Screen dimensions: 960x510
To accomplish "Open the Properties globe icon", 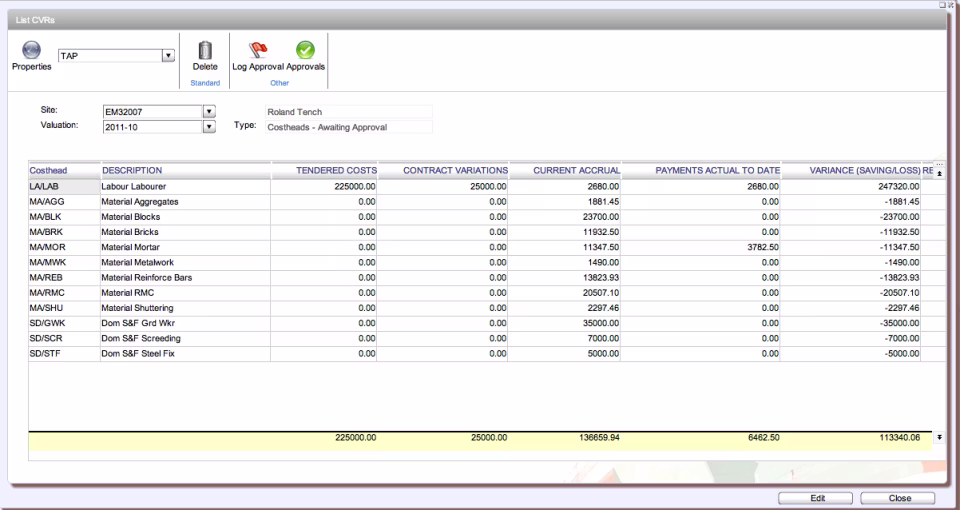I will pos(30,50).
